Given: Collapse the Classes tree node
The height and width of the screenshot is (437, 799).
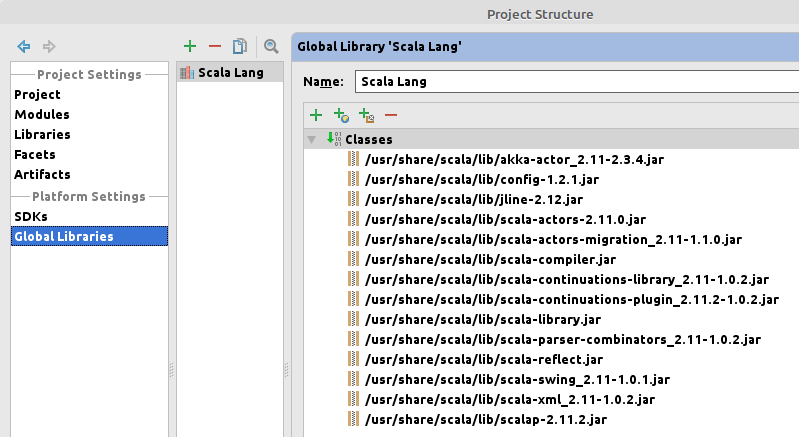Looking at the screenshot, I should point(312,140).
